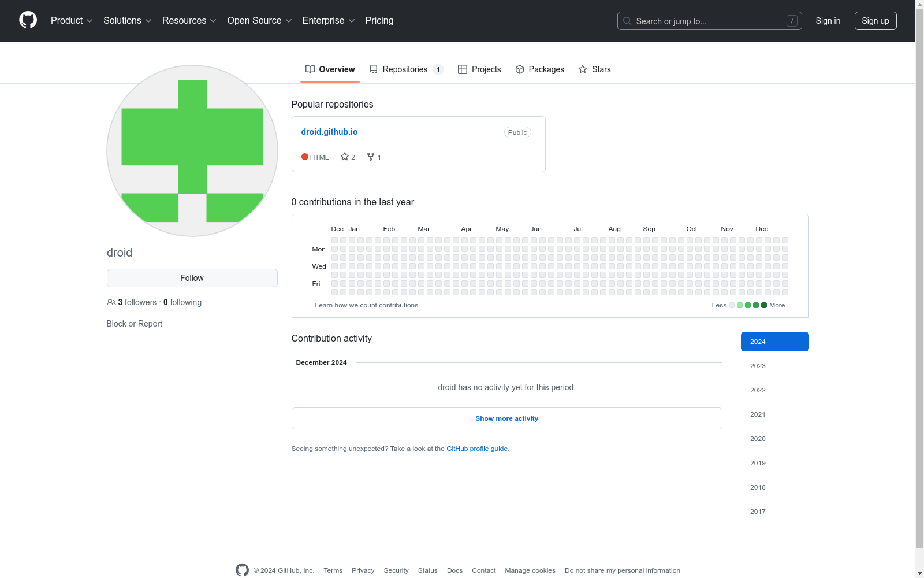This screenshot has width=924, height=578.
Task: Switch to the Projects tab
Action: (479, 69)
